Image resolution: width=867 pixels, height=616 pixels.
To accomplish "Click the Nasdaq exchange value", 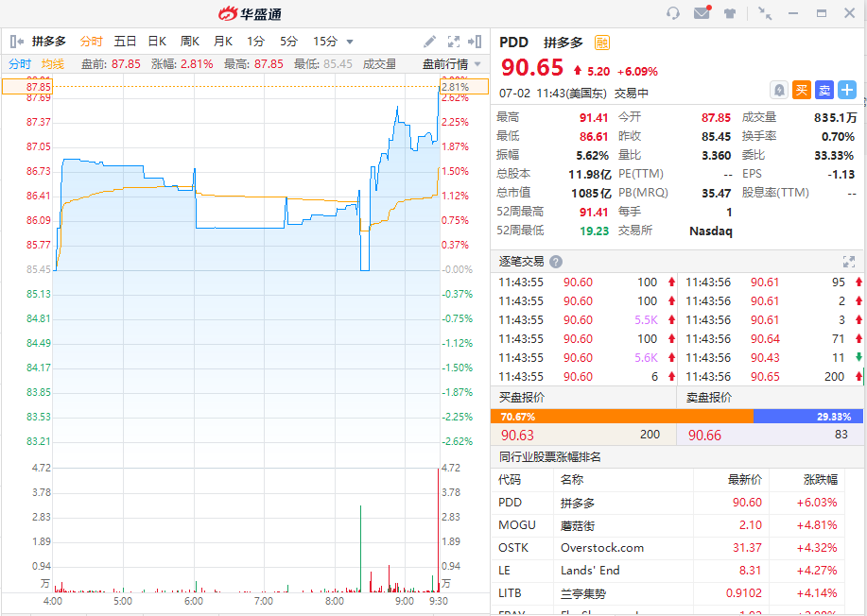I will [x=710, y=231].
